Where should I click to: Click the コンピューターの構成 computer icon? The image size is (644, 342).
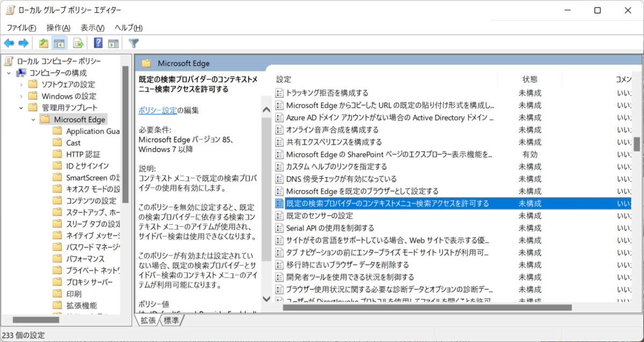[x=21, y=72]
